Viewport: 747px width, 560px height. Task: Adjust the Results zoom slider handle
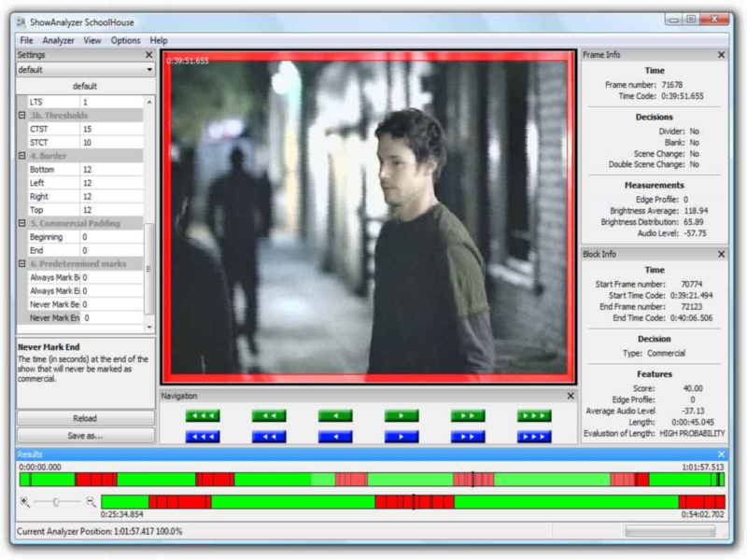56,502
